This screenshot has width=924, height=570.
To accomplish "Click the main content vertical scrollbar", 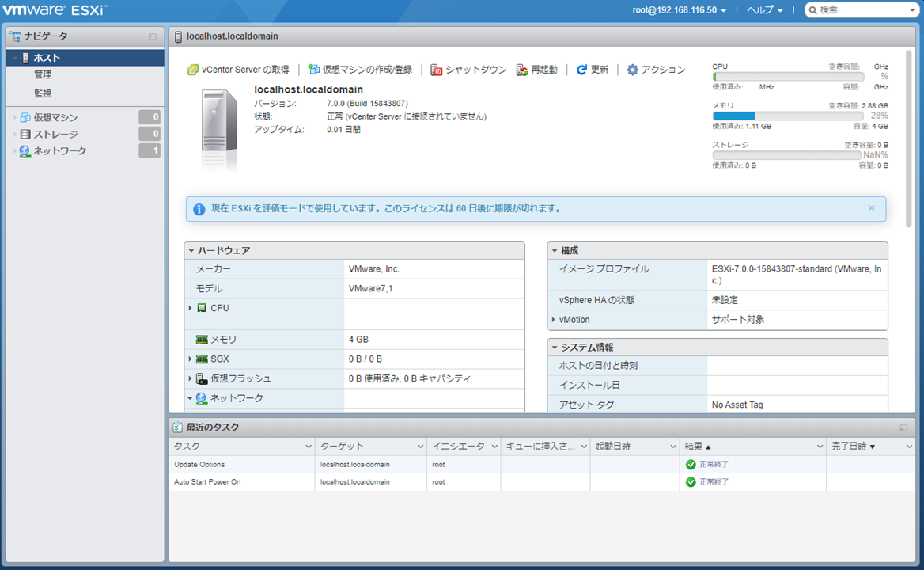I will coord(909,139).
